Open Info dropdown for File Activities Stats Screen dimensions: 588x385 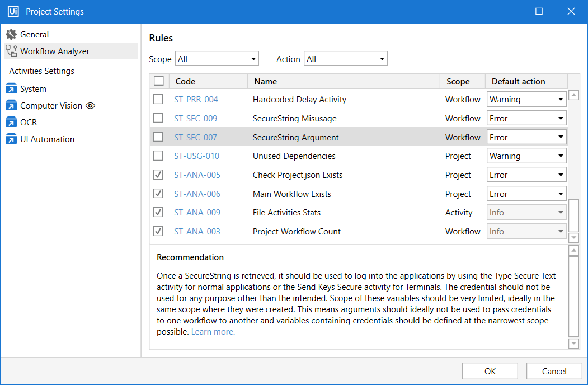[x=526, y=213]
